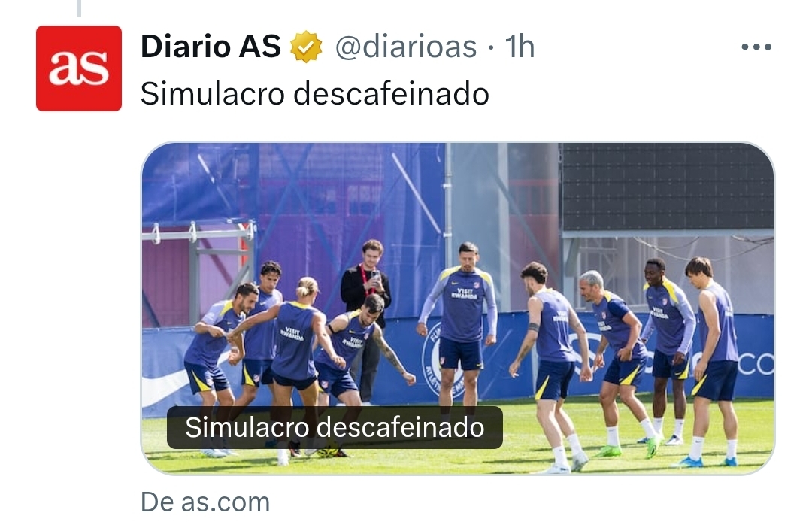This screenshot has width=812, height=531.
Task: Click the dark caption overlay on the card
Action: pos(335,427)
